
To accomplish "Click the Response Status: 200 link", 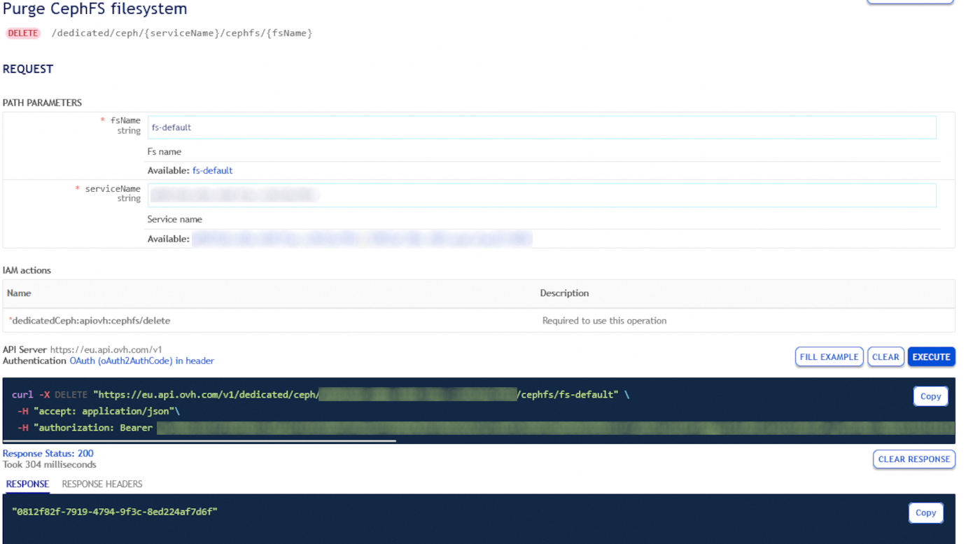I will 48,453.
